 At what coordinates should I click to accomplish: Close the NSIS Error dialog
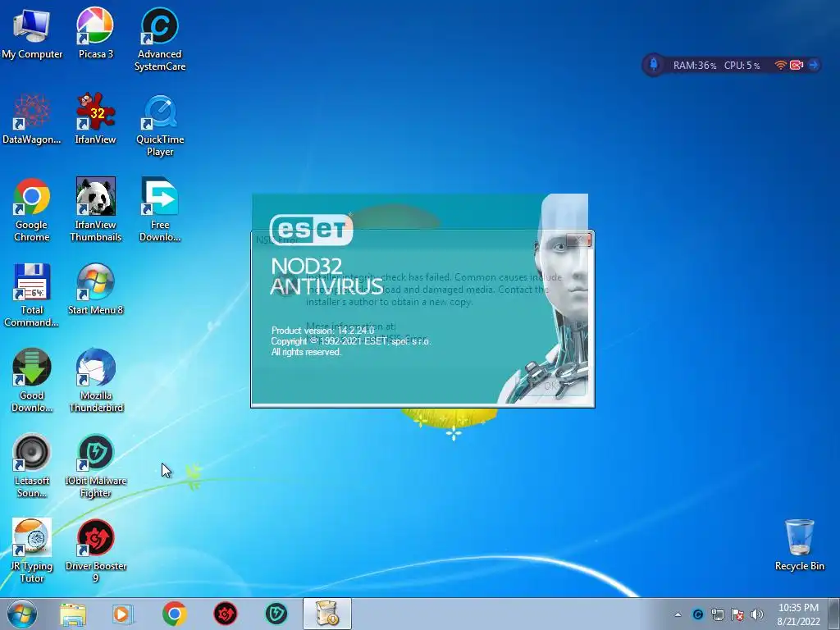pos(578,240)
